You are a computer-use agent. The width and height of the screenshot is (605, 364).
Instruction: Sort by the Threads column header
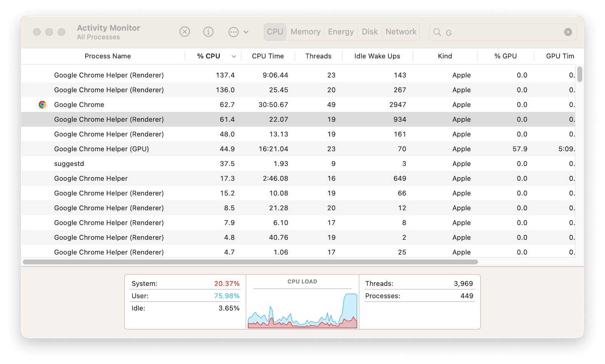click(x=318, y=56)
